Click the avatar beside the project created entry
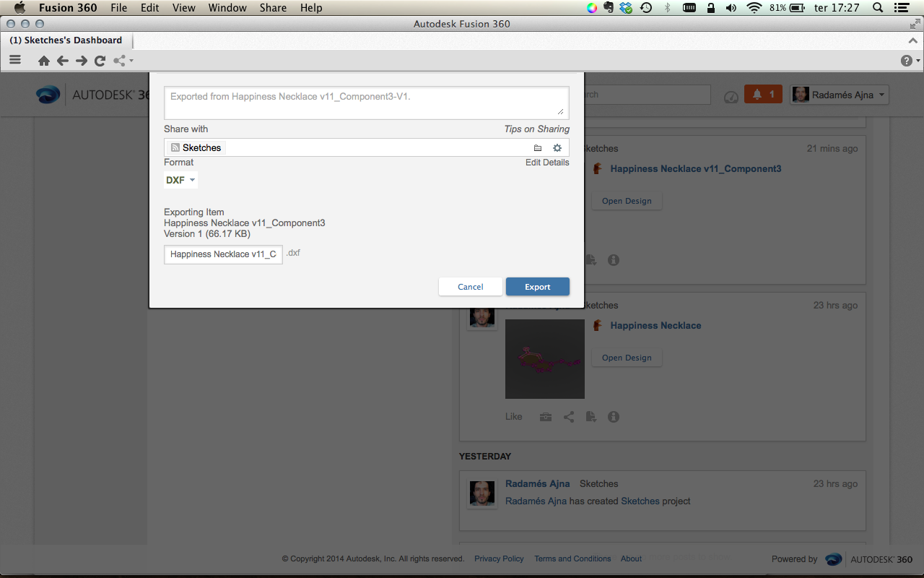The image size is (924, 578). pos(483,494)
